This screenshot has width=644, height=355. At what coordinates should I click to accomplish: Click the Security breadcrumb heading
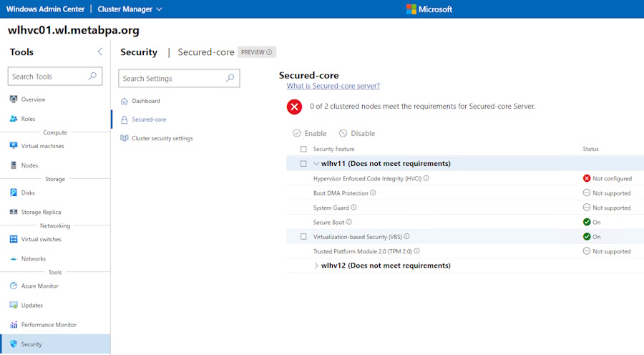coord(139,52)
